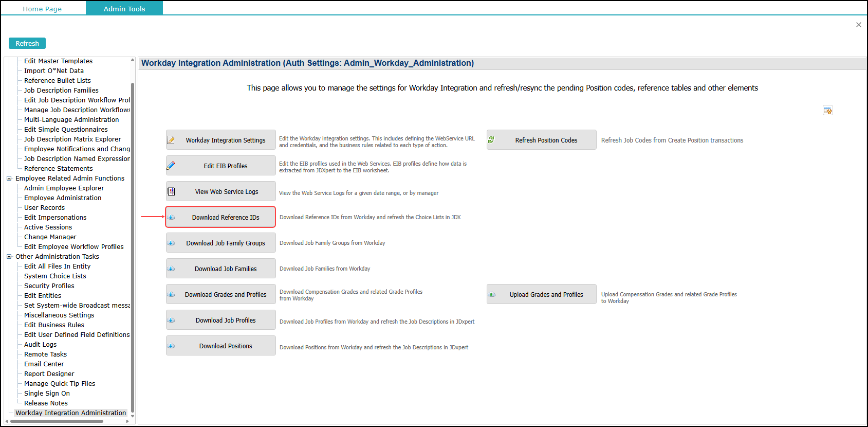Click the settings sheet icon at top right of page
The image size is (868, 427).
pos(827,110)
